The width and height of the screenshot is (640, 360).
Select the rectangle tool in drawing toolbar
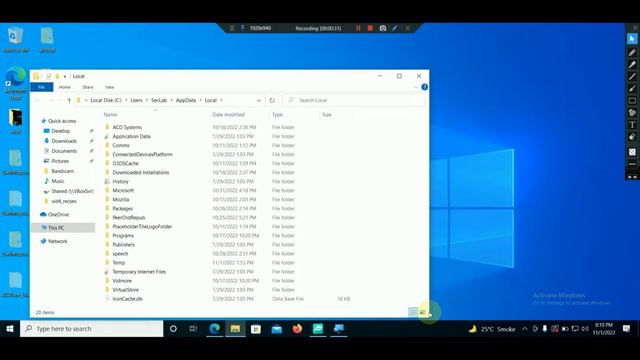[632, 100]
